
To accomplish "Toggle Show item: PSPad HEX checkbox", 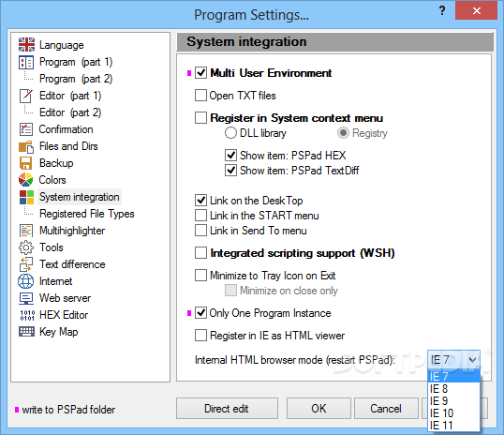I will 230,156.
